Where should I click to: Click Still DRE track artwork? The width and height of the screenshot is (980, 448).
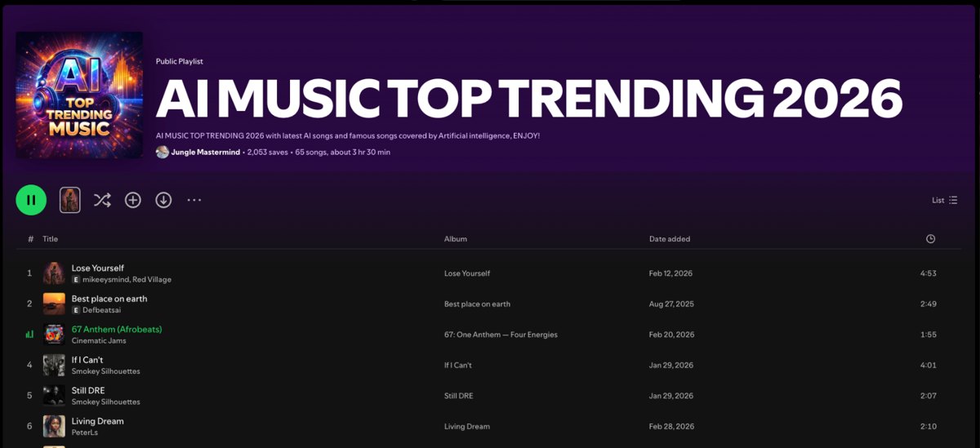coord(54,396)
